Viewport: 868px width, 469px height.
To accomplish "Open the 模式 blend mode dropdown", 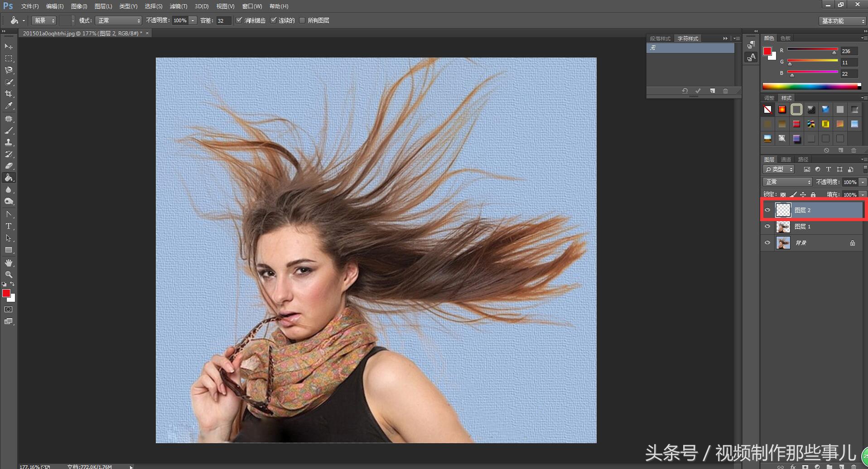I will (119, 21).
